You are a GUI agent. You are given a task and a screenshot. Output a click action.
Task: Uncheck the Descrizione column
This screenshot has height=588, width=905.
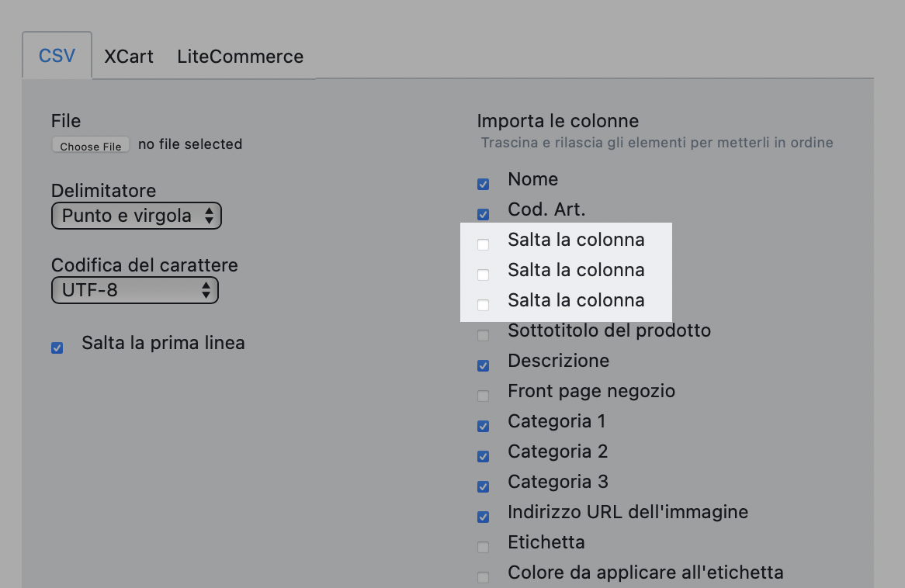tap(483, 365)
